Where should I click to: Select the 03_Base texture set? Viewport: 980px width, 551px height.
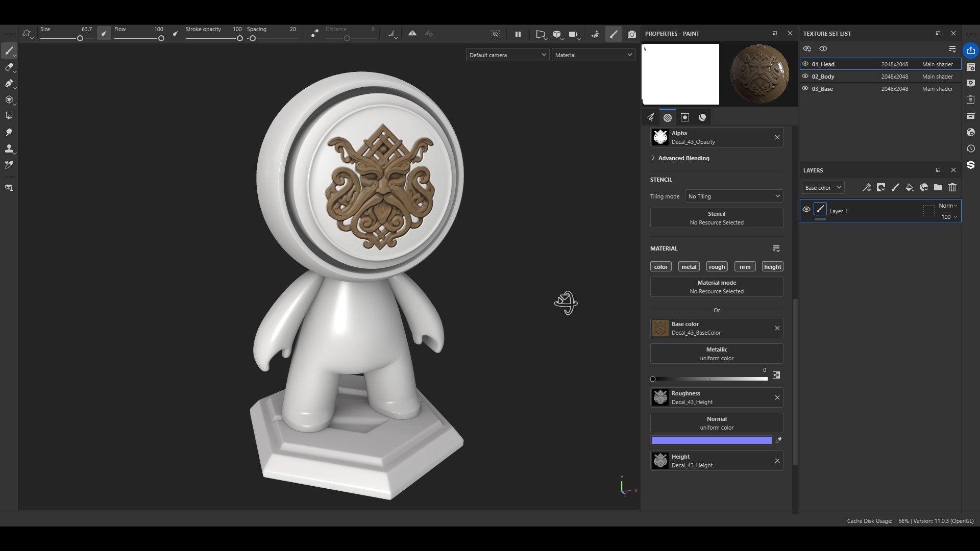pos(822,89)
